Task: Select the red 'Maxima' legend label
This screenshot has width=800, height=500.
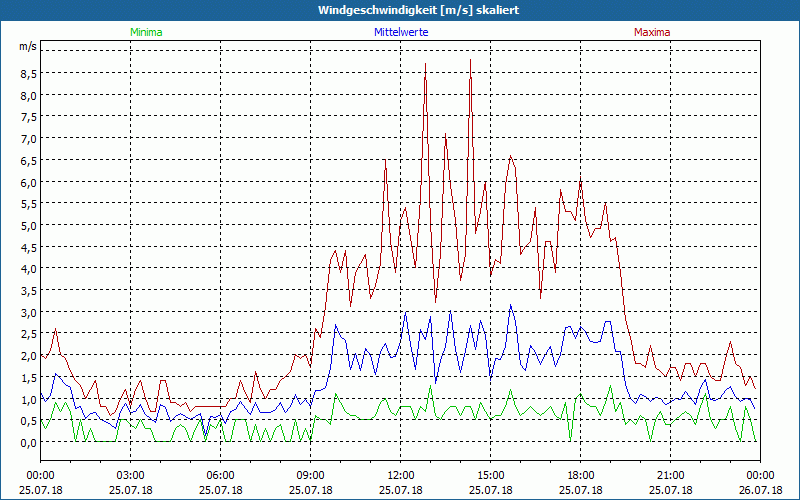Action: (x=652, y=32)
